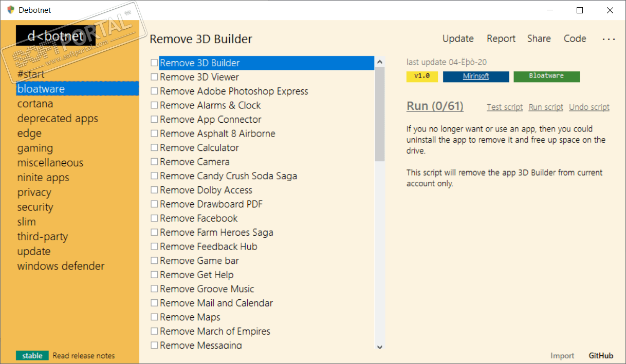Open the GitHub link
This screenshot has height=364, width=626.
(601, 356)
